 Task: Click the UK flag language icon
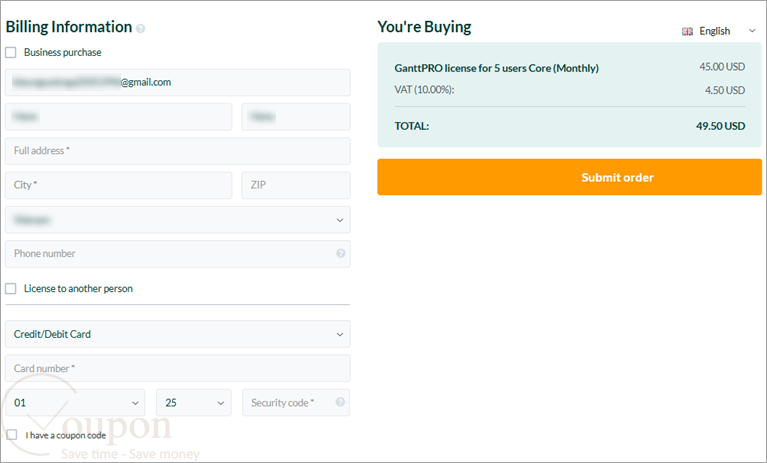pos(687,31)
